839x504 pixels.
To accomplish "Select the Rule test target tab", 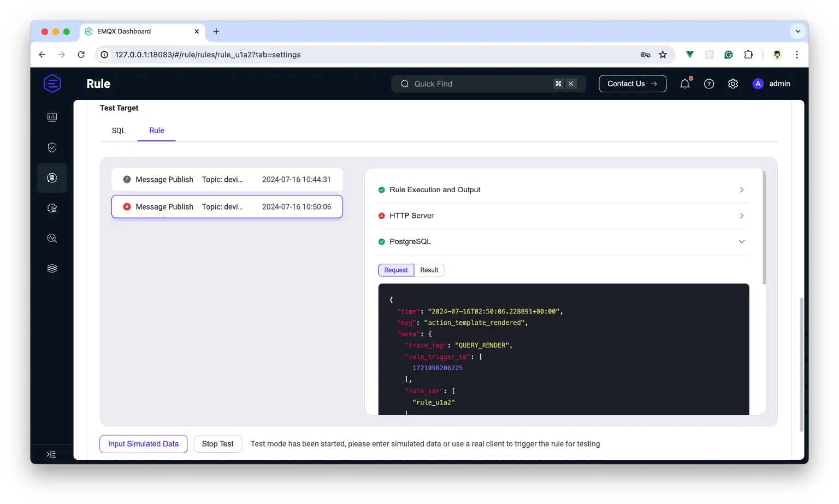I will (x=157, y=131).
